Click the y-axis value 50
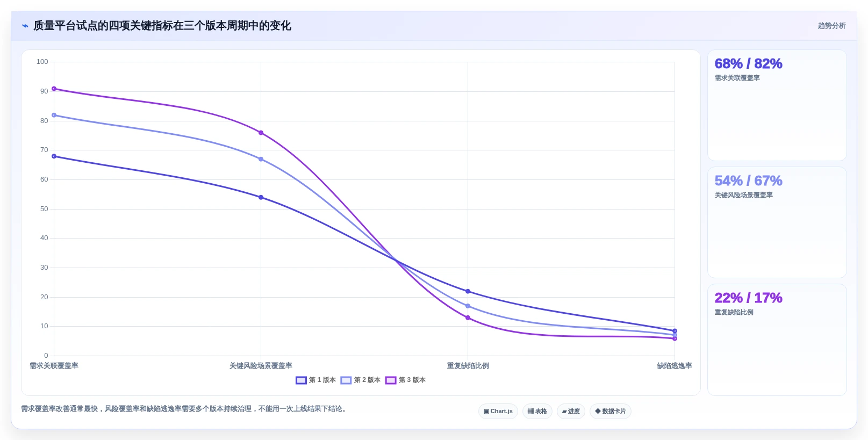Screen dimensions: 868x440 [44, 209]
